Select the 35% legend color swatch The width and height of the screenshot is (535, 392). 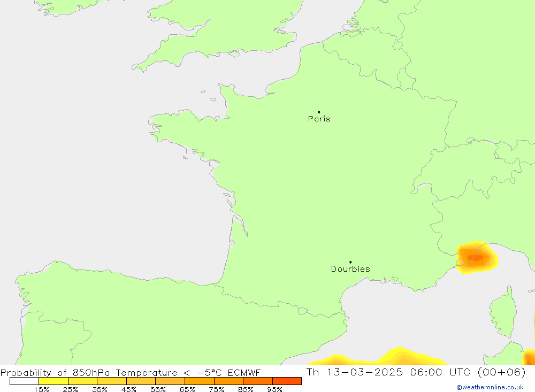coord(112,381)
